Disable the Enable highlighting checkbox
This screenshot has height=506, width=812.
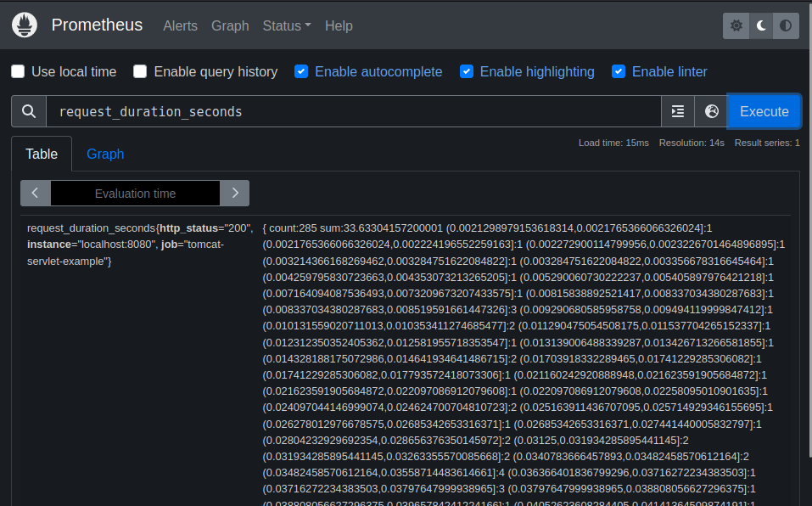467,71
